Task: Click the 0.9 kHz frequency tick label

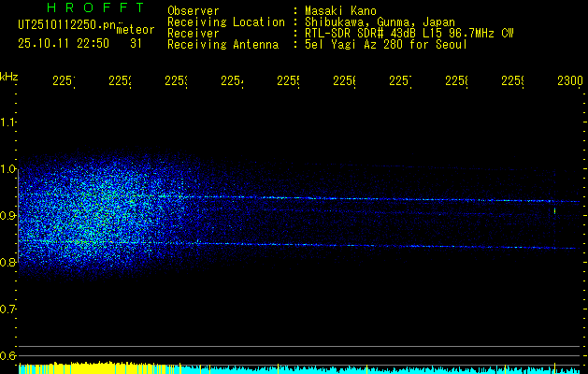Action: [7, 216]
